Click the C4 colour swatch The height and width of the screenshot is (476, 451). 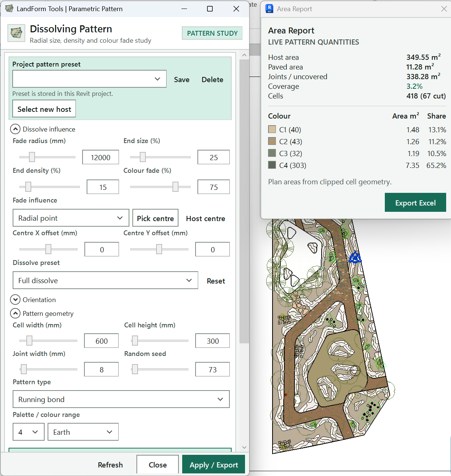[x=272, y=165]
